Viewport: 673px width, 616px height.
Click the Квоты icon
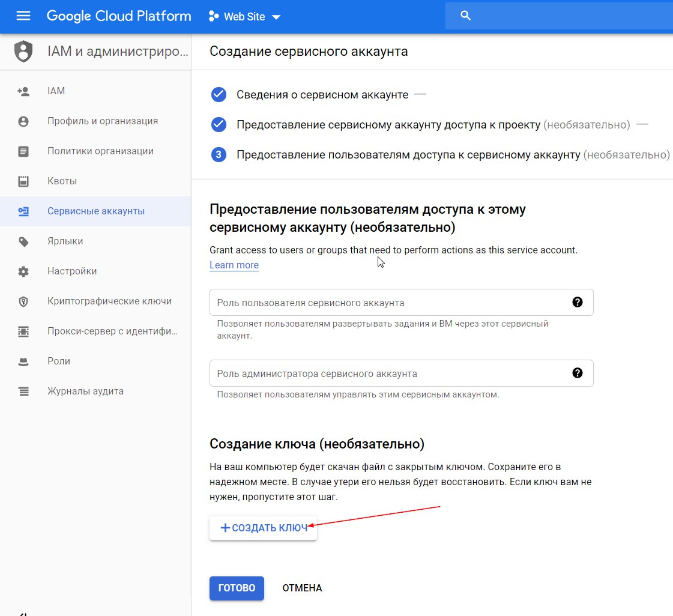(x=23, y=181)
